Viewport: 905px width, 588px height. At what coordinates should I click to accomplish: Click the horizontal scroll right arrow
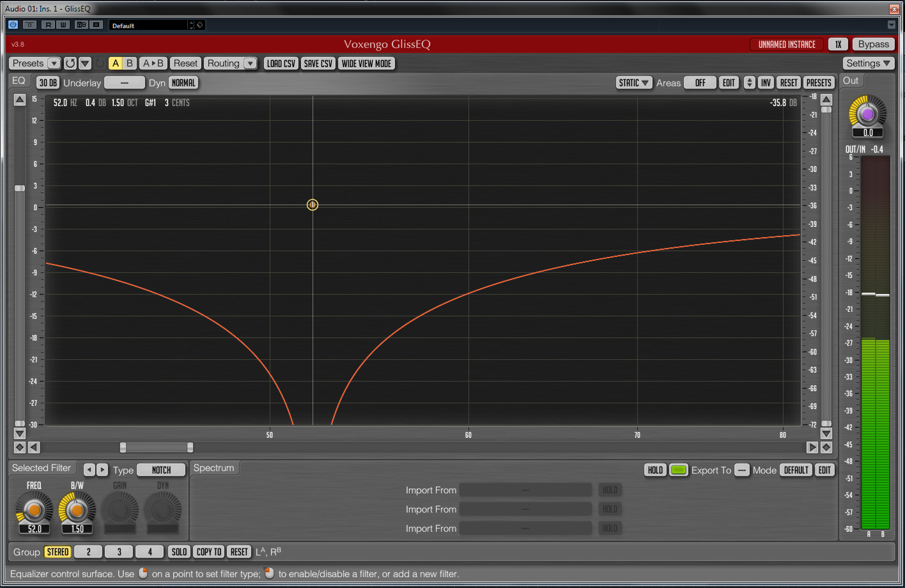tap(812, 447)
